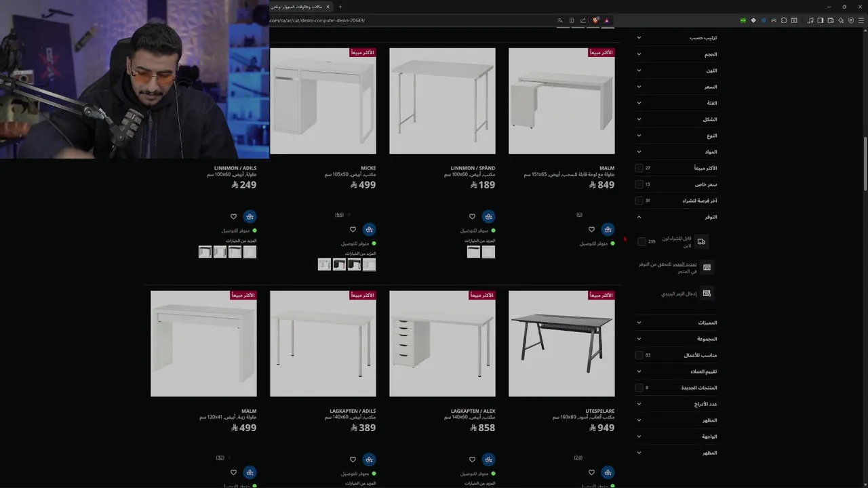Expand the الفئة category filter

tap(676, 103)
